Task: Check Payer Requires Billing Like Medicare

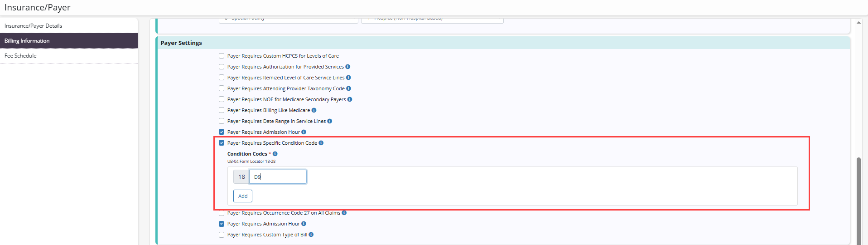Action: click(222, 110)
